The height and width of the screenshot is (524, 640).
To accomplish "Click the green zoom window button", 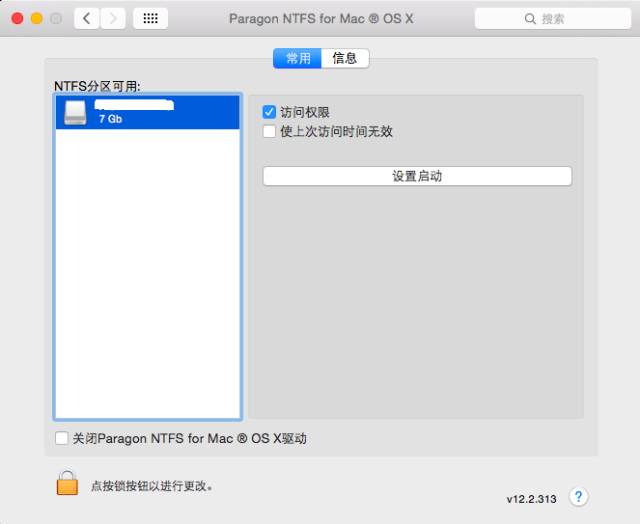I will [x=56, y=18].
